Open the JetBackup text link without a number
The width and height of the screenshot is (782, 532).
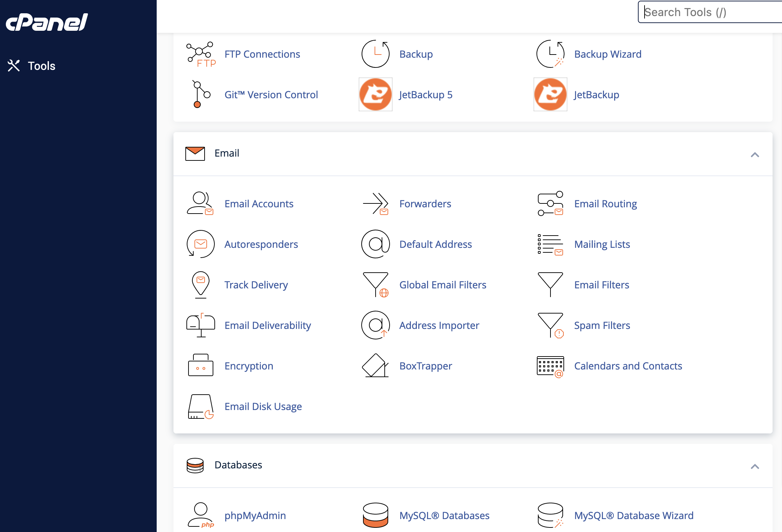pos(597,95)
